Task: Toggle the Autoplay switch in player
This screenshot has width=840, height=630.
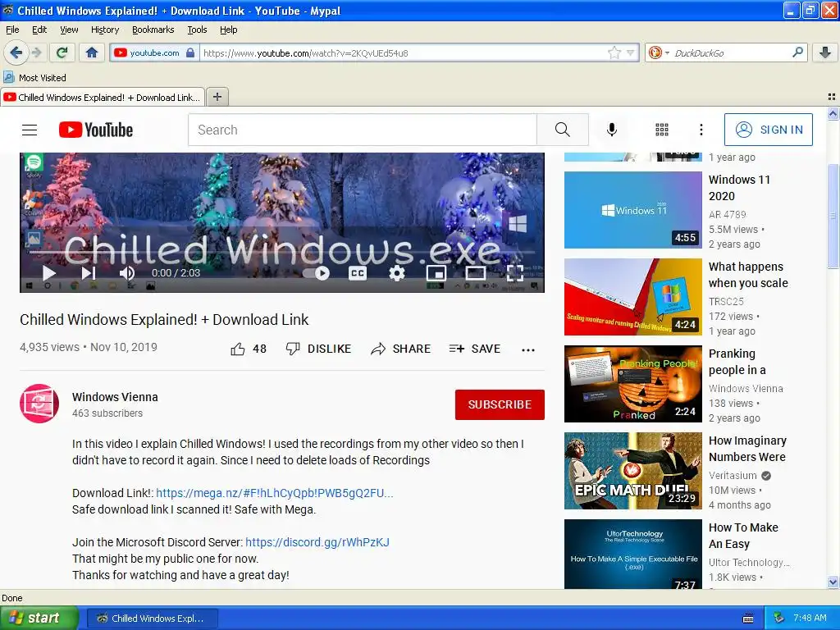Action: [x=316, y=273]
